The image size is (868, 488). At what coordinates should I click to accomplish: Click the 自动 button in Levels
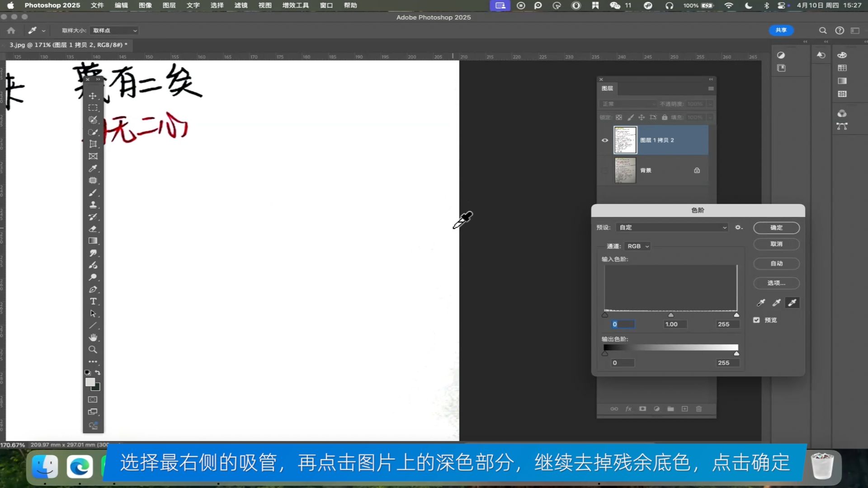click(x=776, y=263)
